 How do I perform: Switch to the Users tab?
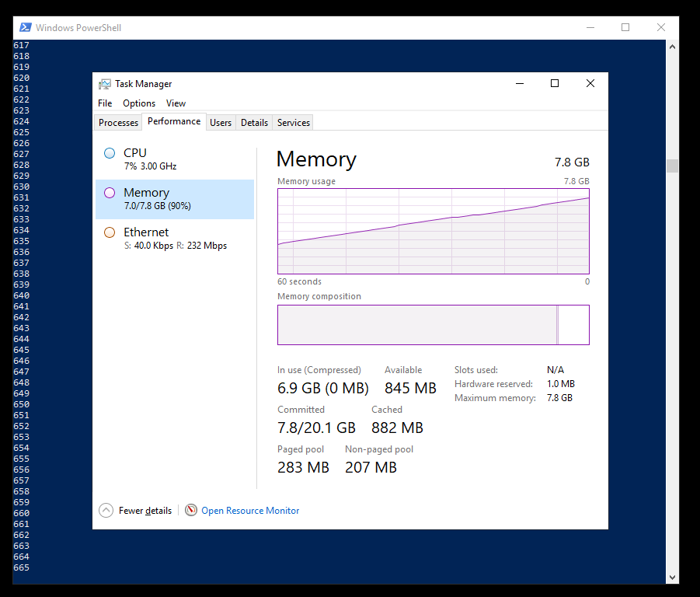coord(221,122)
